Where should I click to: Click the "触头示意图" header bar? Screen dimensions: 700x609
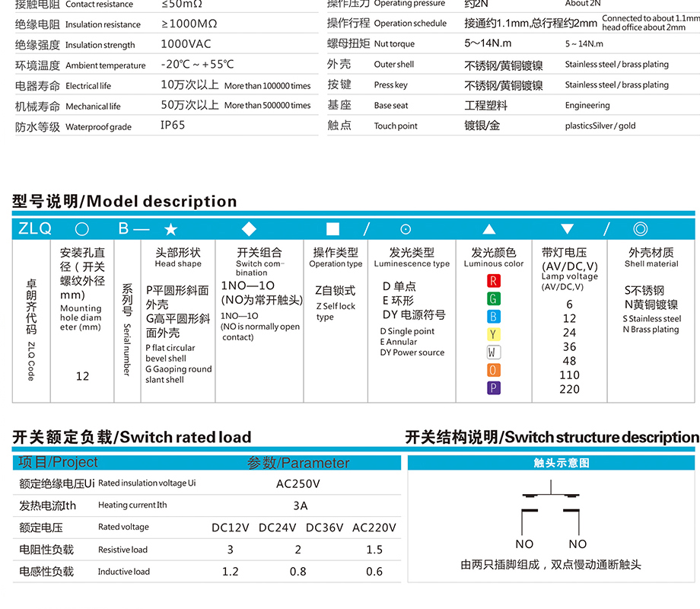click(x=551, y=463)
